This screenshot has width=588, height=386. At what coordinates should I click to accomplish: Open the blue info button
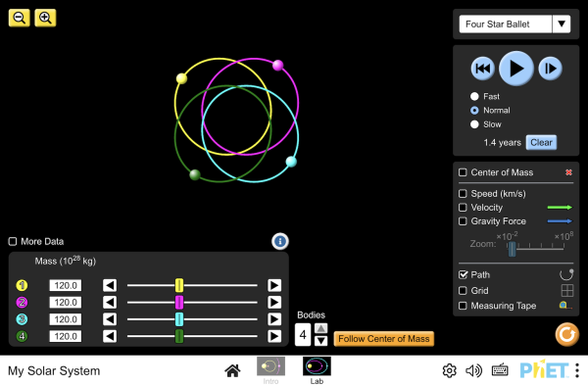[280, 241]
